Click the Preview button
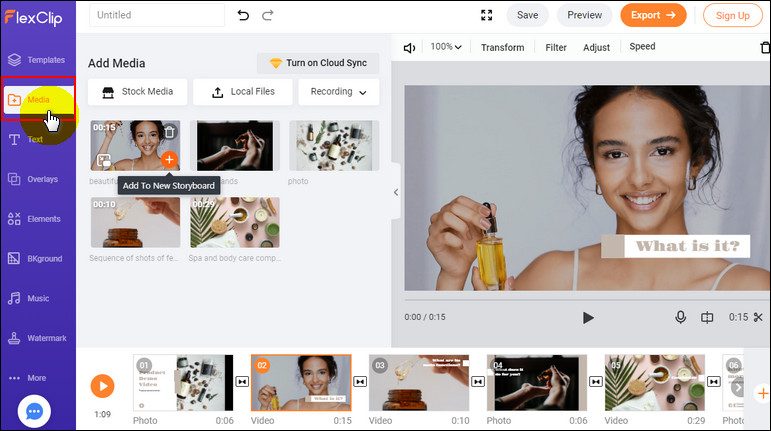The image size is (771, 431). coord(585,15)
